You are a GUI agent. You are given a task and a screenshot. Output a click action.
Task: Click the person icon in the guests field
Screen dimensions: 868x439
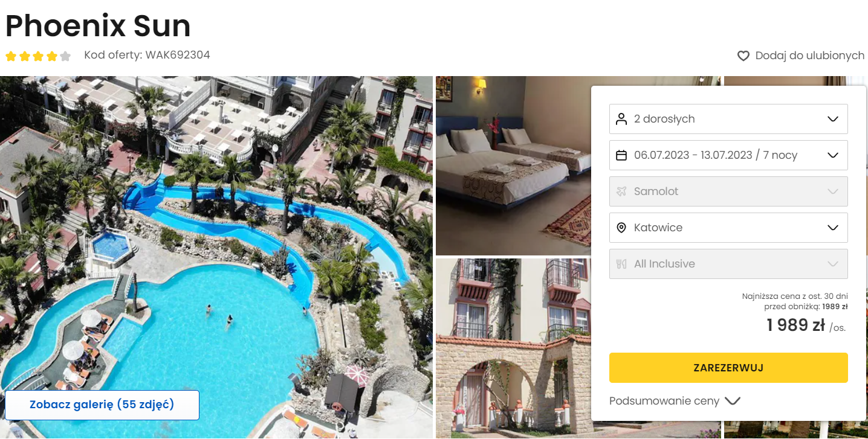pos(621,119)
